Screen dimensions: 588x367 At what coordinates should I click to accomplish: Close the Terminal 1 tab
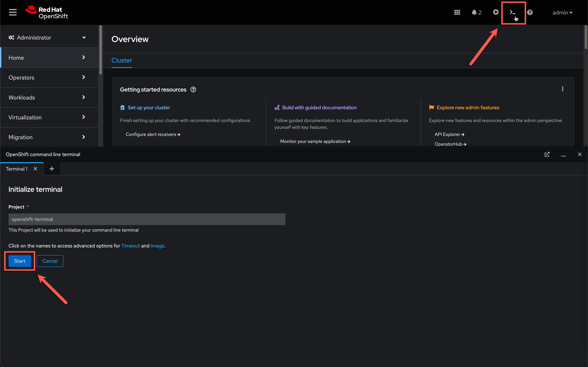35,169
